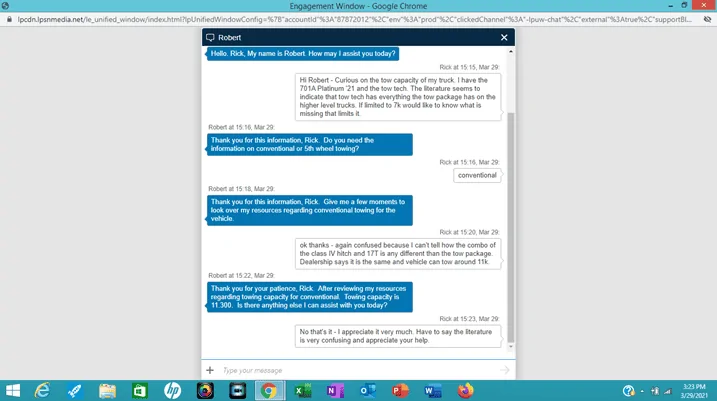Click the 'conventional' message bubble
Image resolution: width=717 pixels, height=401 pixels.
477,175
